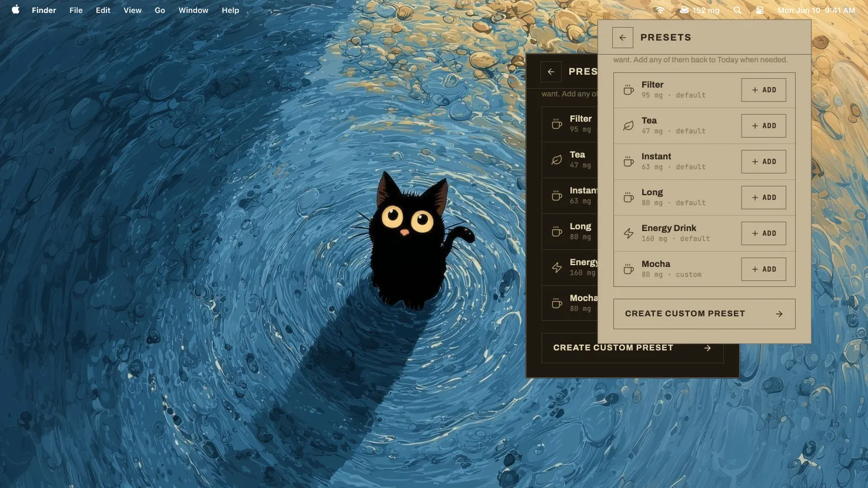Viewport: 868px width, 488px height.
Task: Click the 'Tea' name in dark panel
Action: pyautogui.click(x=577, y=155)
